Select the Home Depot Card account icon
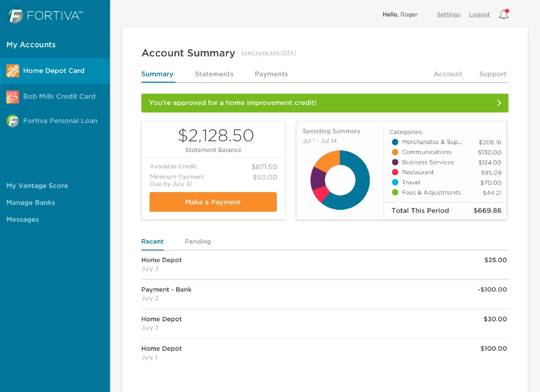 click(12, 71)
